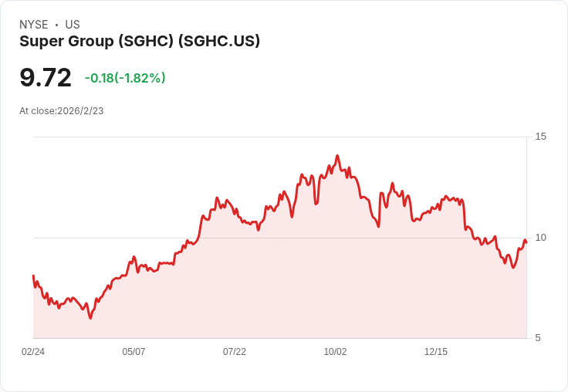Open the Super Group (SGHC) title

(x=140, y=41)
